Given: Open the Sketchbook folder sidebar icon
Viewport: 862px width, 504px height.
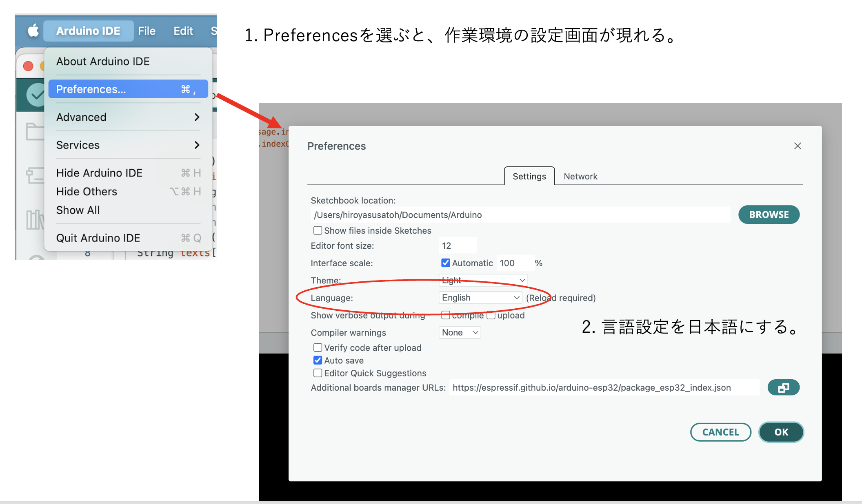Looking at the screenshot, I should coord(35,131).
